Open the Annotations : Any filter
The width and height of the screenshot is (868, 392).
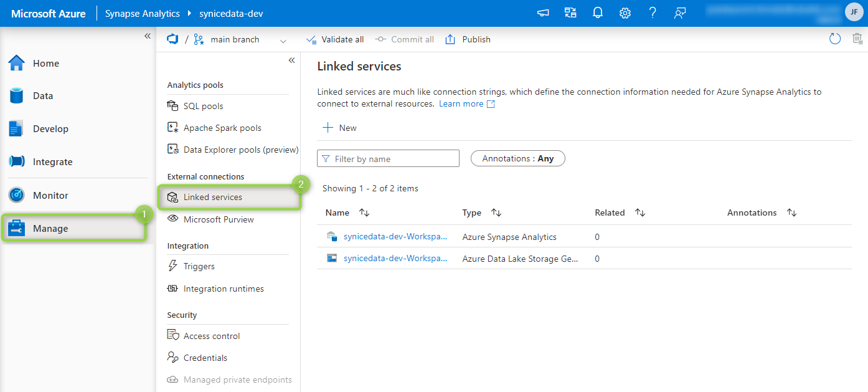[x=518, y=158]
